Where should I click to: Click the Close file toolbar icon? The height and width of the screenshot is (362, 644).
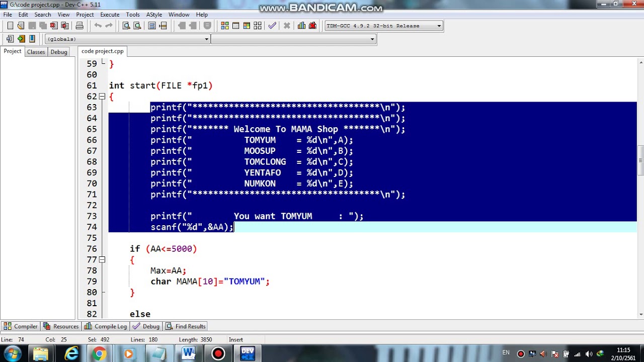click(54, 26)
